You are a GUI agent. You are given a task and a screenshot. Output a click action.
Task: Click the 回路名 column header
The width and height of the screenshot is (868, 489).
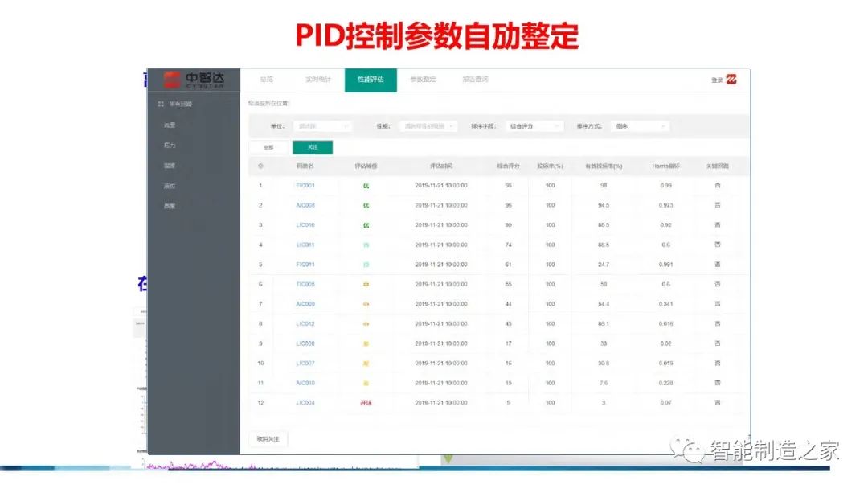coord(305,166)
